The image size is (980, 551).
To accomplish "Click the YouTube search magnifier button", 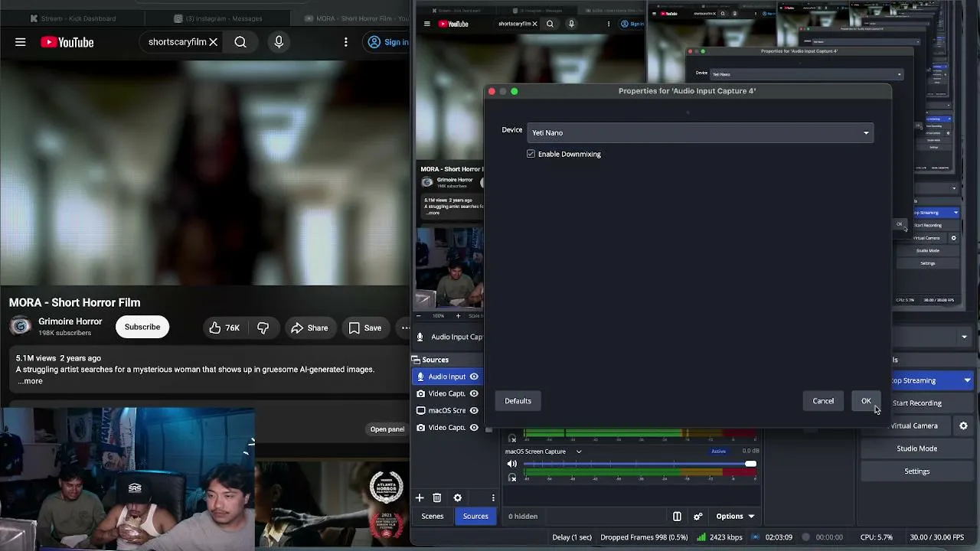I will (240, 42).
